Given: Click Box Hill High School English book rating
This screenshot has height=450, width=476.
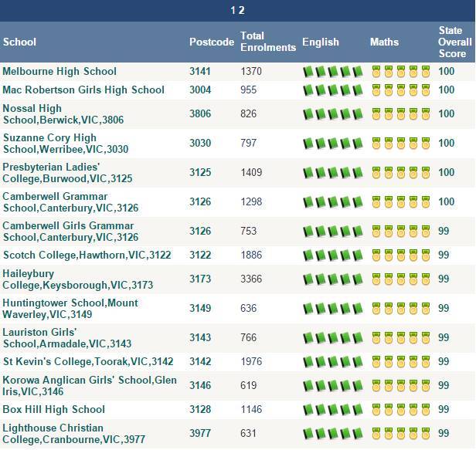Looking at the screenshot, I should pos(333,410).
